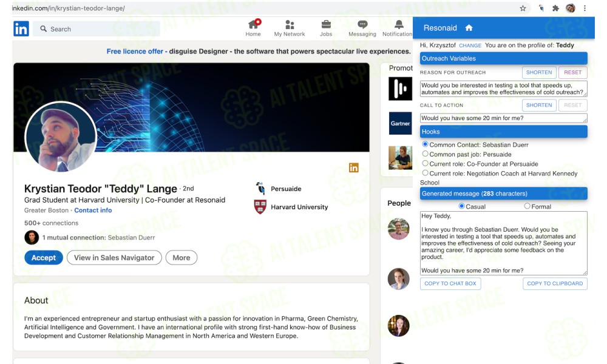Click the Harvard University crest icon
The image size is (607, 364).
[260, 207]
